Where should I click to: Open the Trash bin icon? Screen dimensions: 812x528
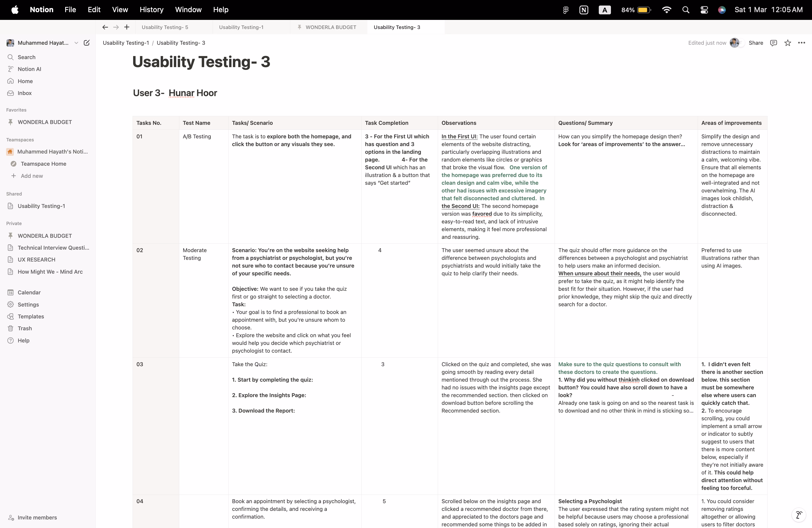(10, 328)
